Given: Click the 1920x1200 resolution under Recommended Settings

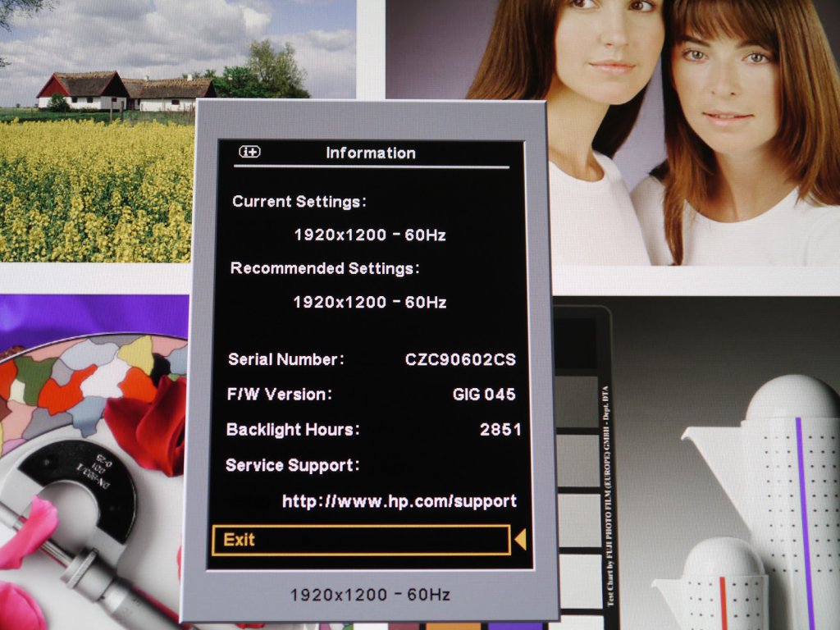Looking at the screenshot, I should coord(370,303).
